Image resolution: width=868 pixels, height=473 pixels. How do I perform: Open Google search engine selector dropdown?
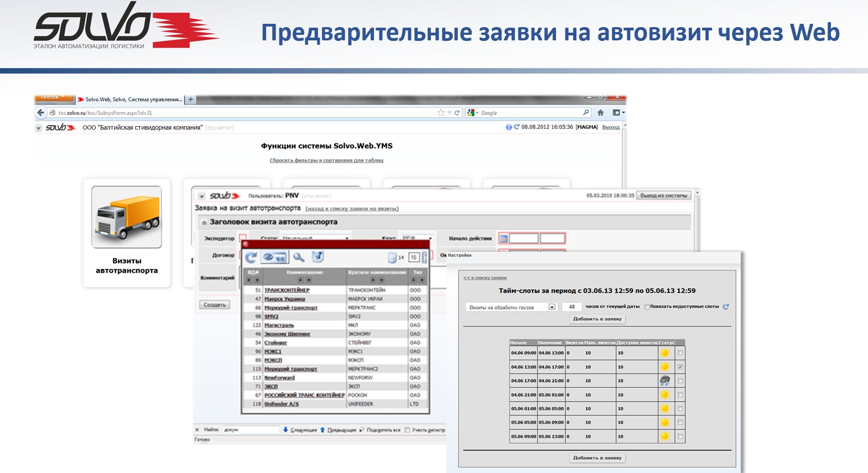[472, 113]
